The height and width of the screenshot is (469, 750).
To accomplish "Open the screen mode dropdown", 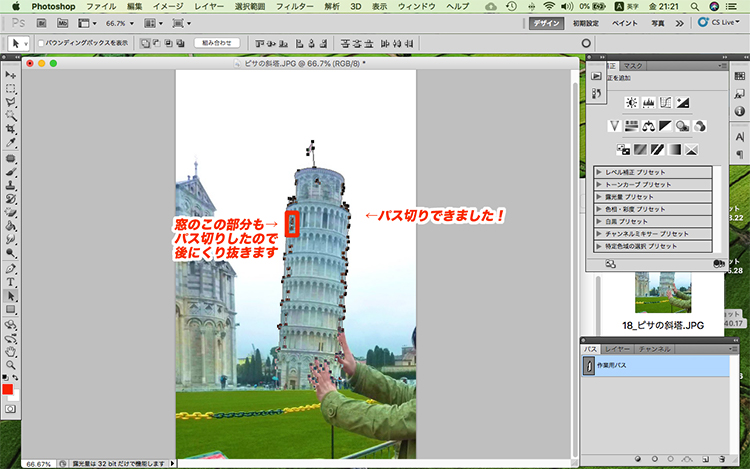I will click(x=182, y=23).
